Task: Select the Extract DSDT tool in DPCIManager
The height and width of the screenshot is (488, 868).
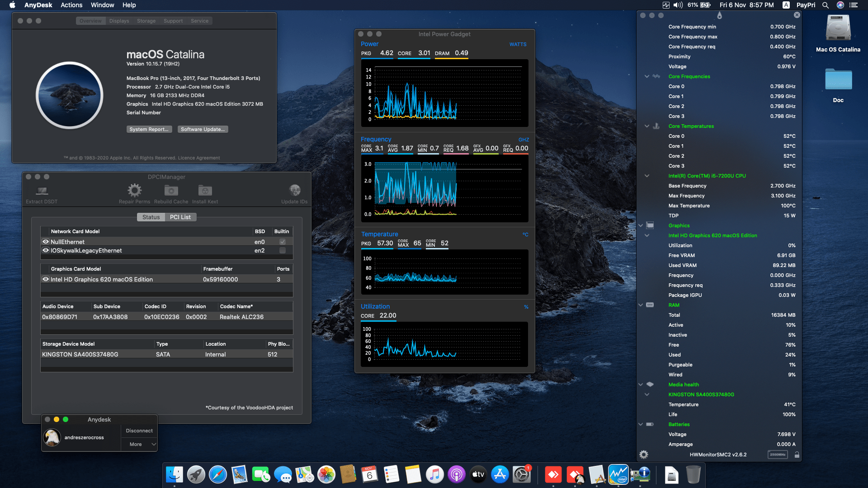Action: [42, 190]
